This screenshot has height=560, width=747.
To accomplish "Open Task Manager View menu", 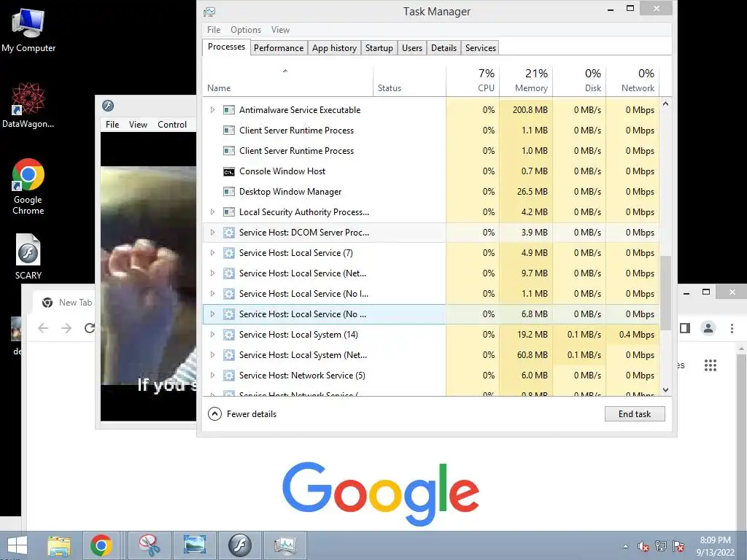I will coord(280,30).
